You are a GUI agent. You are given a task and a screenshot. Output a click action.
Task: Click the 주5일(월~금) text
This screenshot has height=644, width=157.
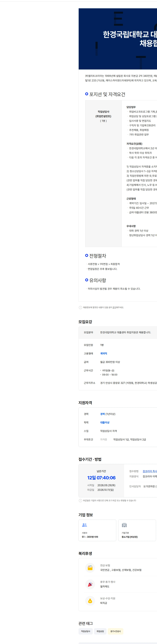click(x=108, y=370)
